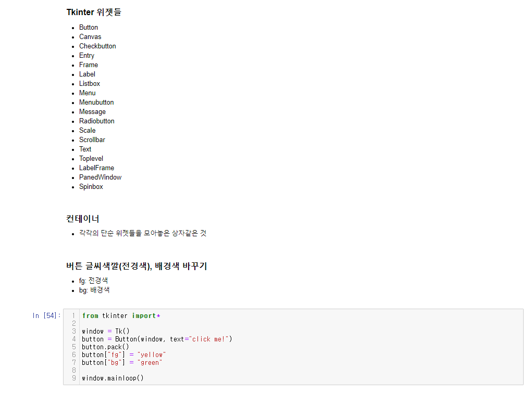This screenshot has height=394, width=532.
Task: Click the 'In [54]:' cell prompt
Action: point(46,316)
